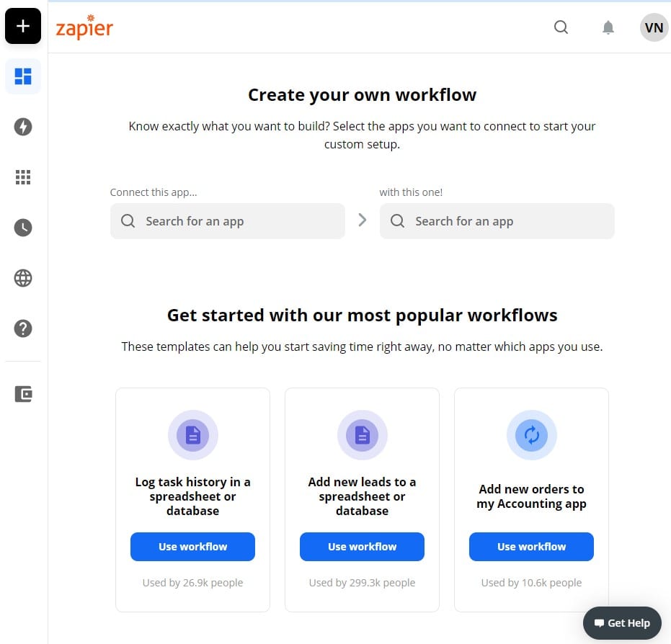Open the Dashboard sidebar icon
The image size is (671, 644).
tap(23, 76)
